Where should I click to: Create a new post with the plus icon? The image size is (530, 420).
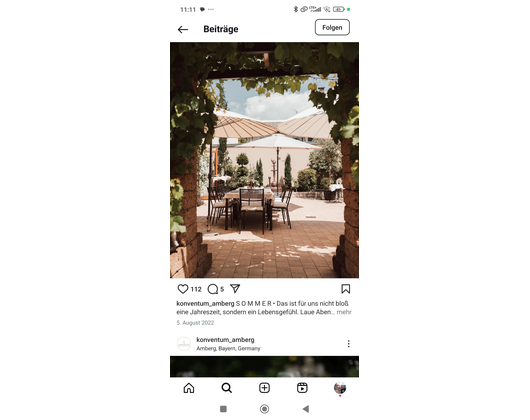(x=264, y=388)
